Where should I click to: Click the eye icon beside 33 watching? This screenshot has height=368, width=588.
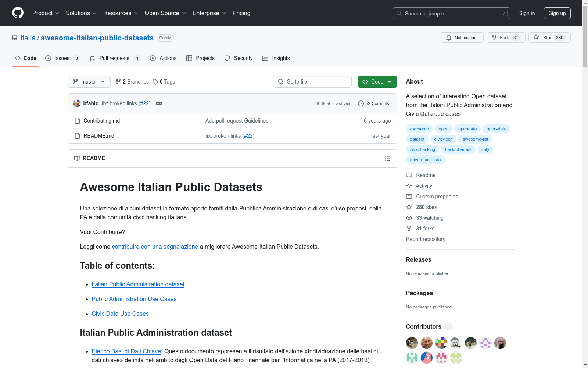click(x=409, y=218)
